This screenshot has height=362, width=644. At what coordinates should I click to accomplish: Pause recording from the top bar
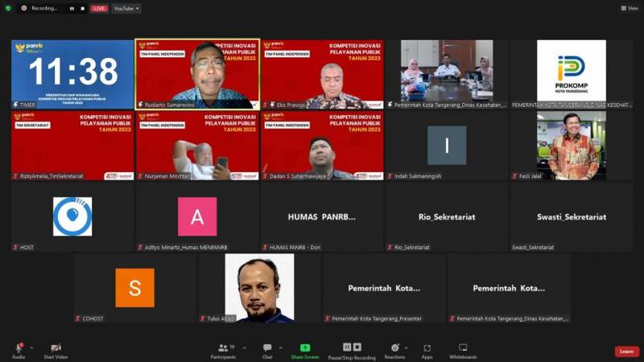tap(71, 8)
